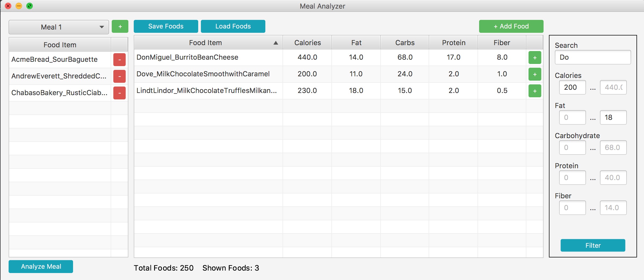Screen dimensions: 644x280
Task: Select the Dove_MilkChocolateSmoothwithCaramel row
Action: pos(338,74)
